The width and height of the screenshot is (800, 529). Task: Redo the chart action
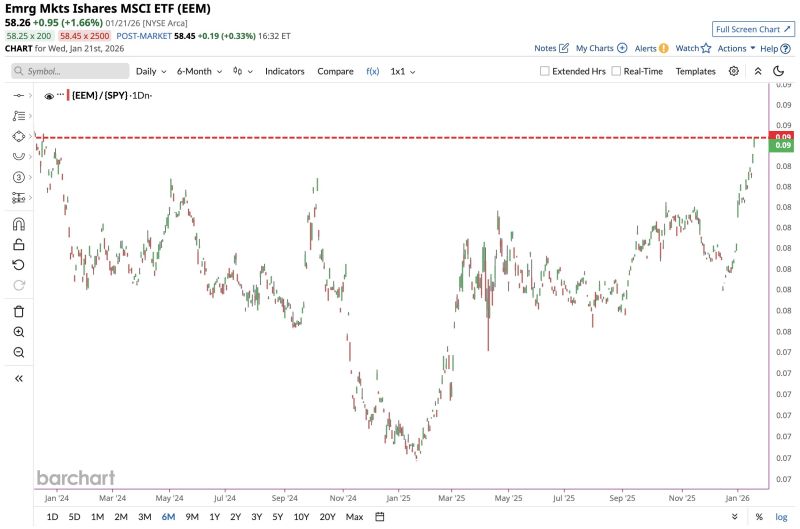pos(18,285)
